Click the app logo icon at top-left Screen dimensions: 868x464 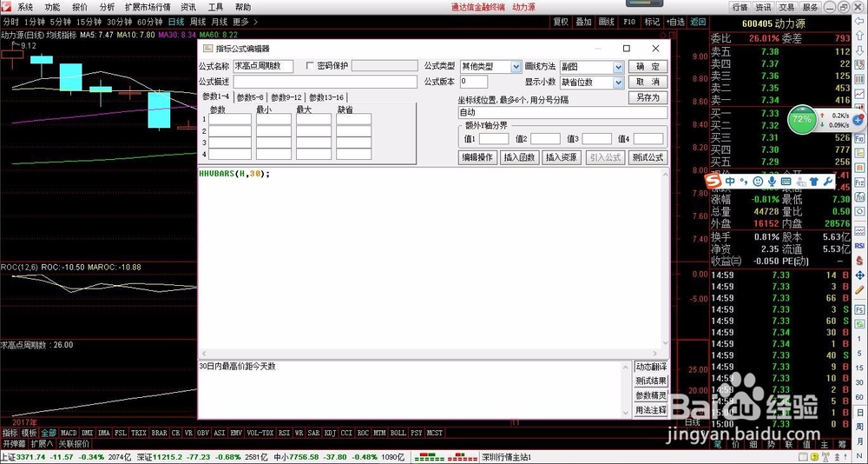click(6, 7)
